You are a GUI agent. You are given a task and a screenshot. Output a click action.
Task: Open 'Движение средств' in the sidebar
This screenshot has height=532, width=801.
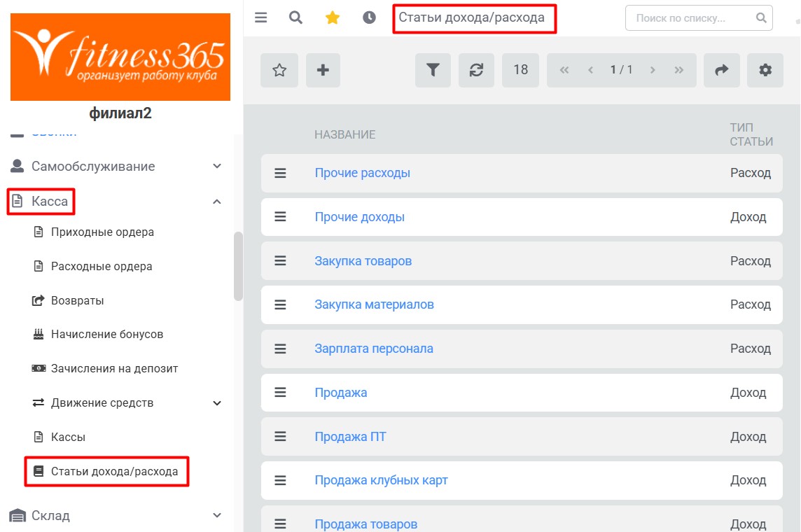point(102,402)
